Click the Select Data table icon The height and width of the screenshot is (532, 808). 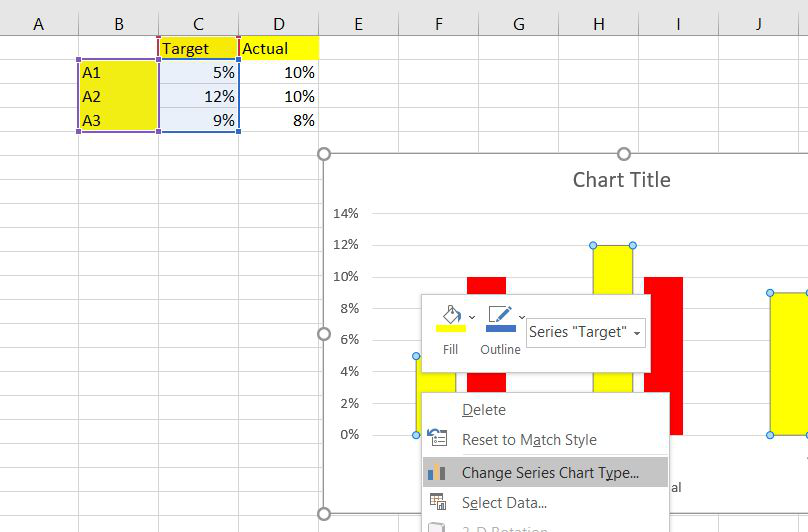(x=437, y=503)
